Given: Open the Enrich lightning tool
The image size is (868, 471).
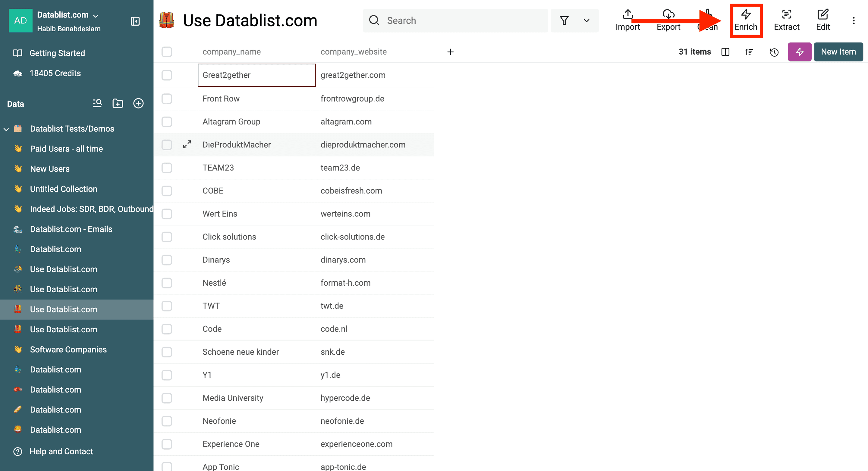Looking at the screenshot, I should 746,20.
